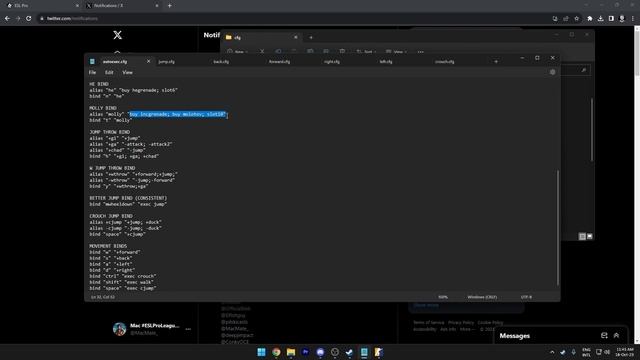Show hidden system tray icons
Image resolution: width=640 pixels, height=360 pixels.
tap(552, 352)
